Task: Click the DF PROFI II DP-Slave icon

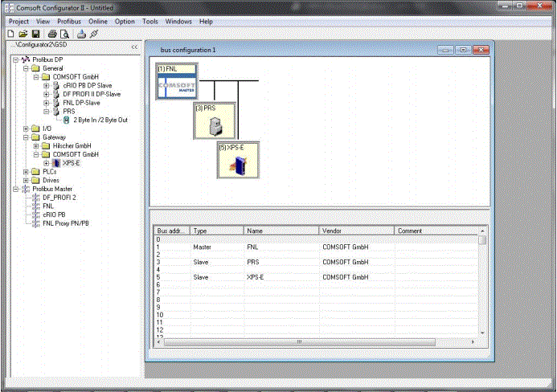Action: tap(55, 94)
